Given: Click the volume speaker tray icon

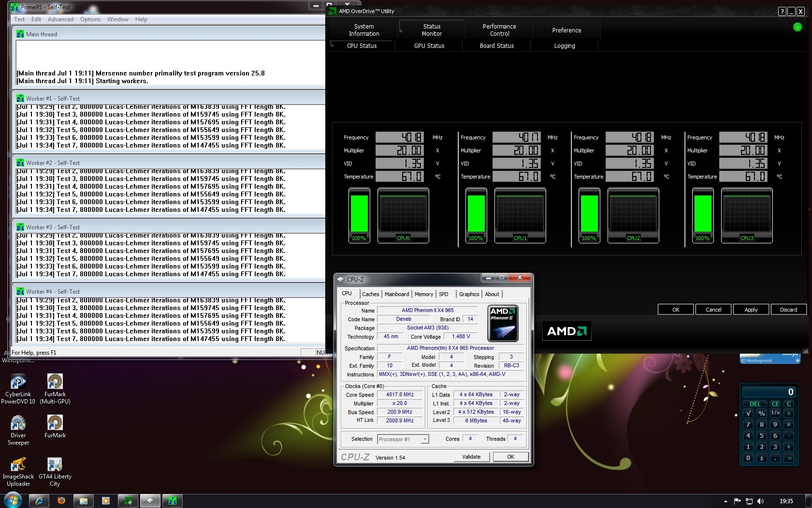Looking at the screenshot, I should click(760, 501).
